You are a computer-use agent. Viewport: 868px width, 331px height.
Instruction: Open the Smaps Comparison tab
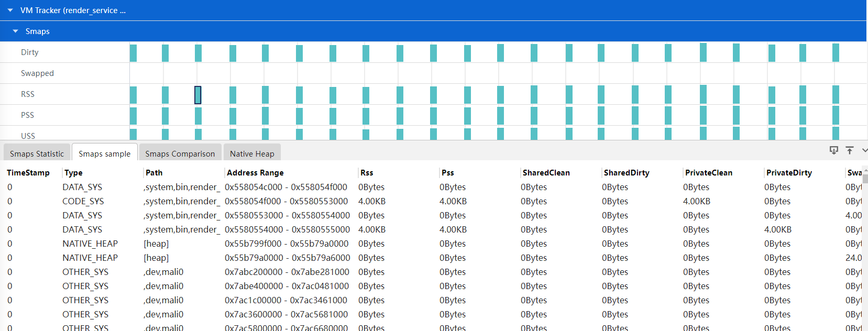tap(180, 153)
